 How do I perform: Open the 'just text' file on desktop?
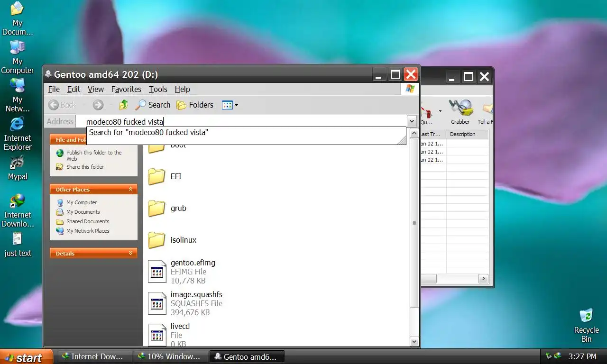[18, 245]
